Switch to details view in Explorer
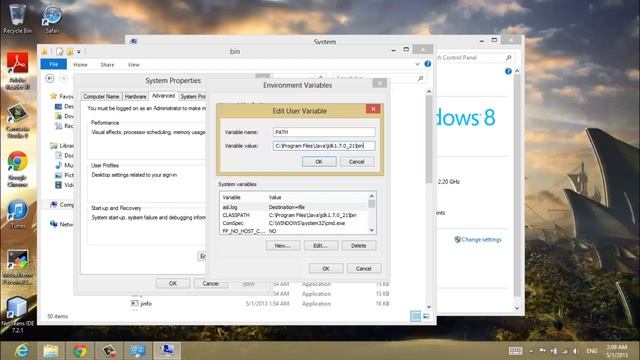The image size is (640, 360). point(416,316)
